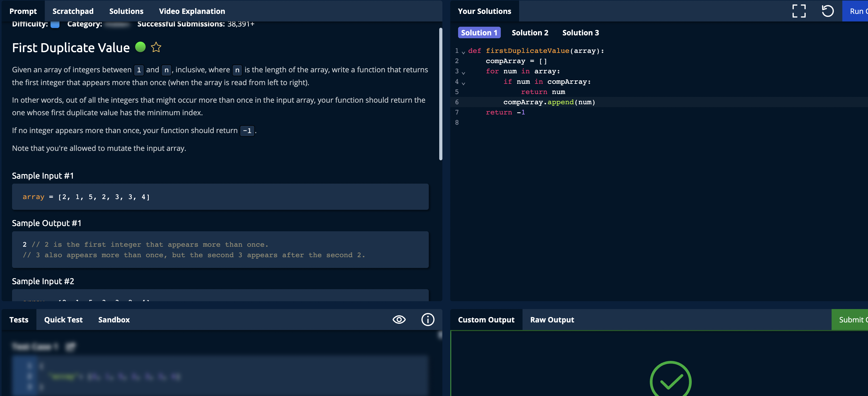
Task: Toggle test visibility with the eye icon
Action: (x=399, y=320)
